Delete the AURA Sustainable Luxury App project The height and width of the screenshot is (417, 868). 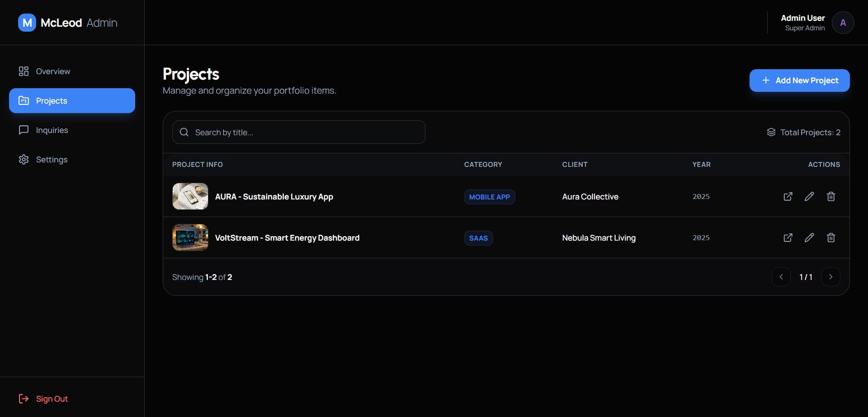(x=831, y=196)
